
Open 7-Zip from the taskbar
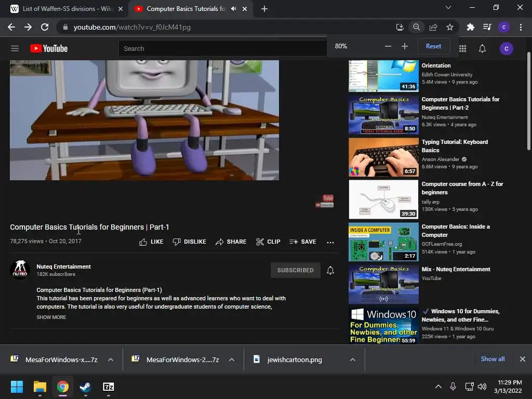tap(108, 387)
